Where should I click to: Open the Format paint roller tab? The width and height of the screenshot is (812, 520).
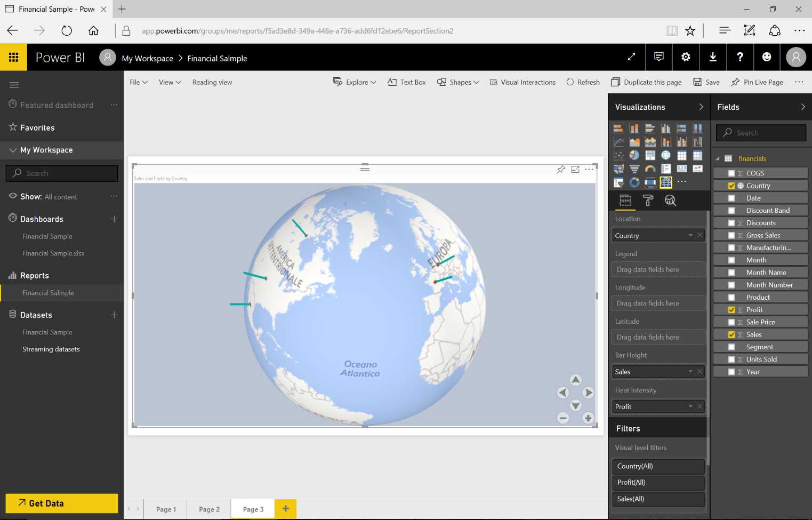point(648,200)
